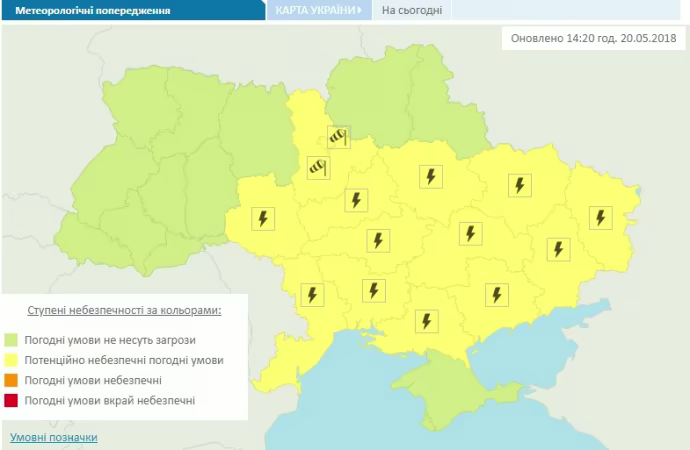690x450 pixels.
Task: Click the lightning icon over Kirovohrad region
Action: [x=377, y=240]
